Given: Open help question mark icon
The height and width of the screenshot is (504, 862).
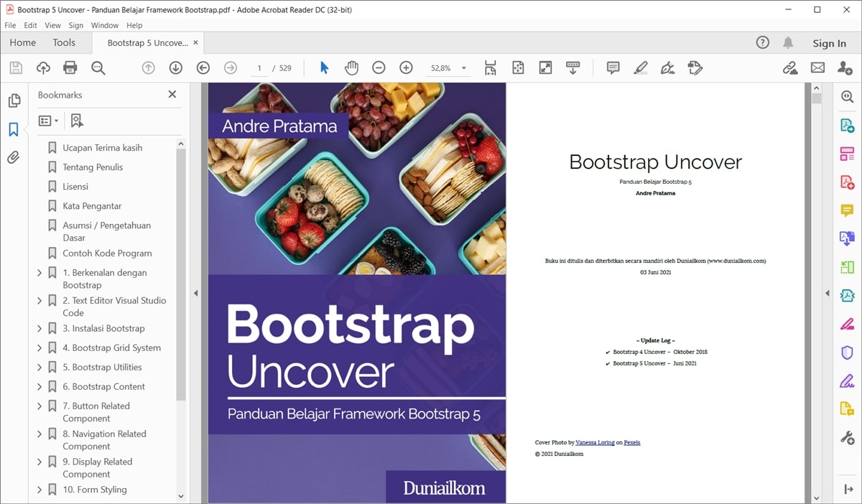Looking at the screenshot, I should point(763,43).
